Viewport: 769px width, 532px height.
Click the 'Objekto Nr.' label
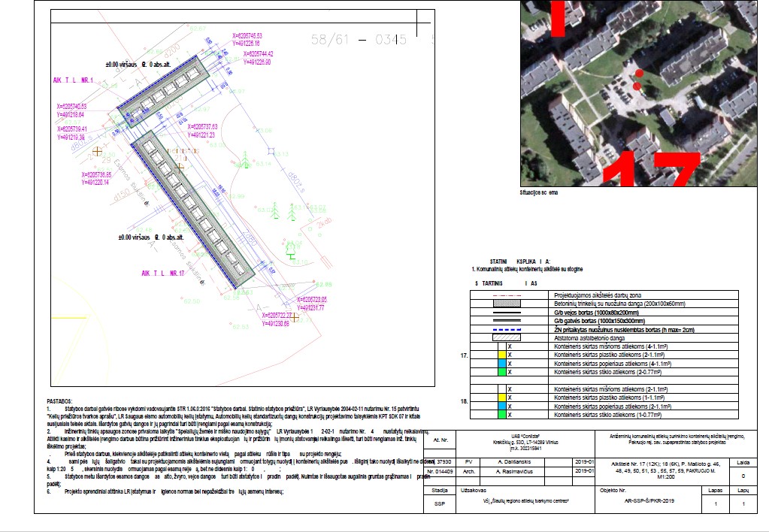[x=613, y=491]
